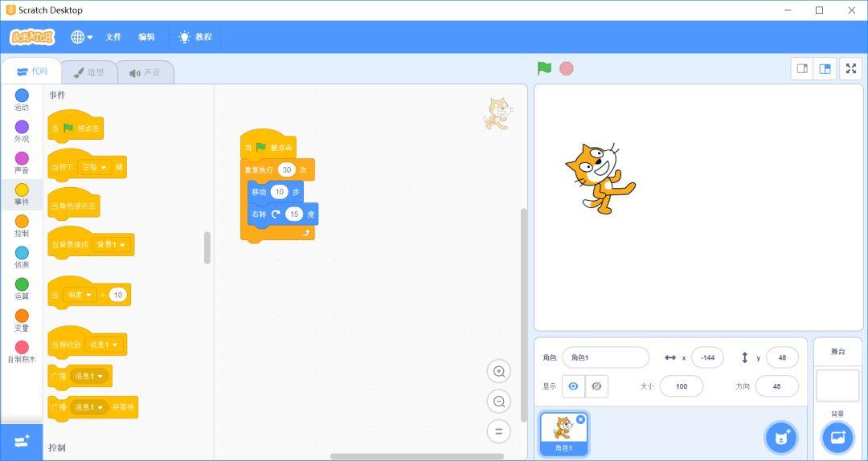868x461 pixels.
Task: Click the sprite name field 角色1
Action: tap(605, 357)
